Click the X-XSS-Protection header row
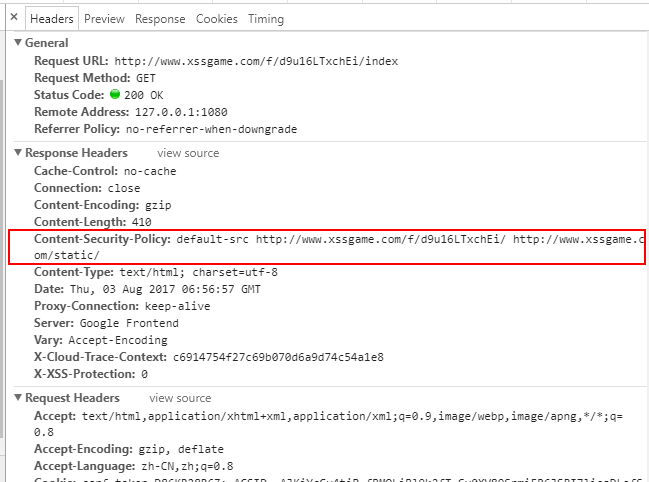The image size is (649, 482). [x=90, y=374]
